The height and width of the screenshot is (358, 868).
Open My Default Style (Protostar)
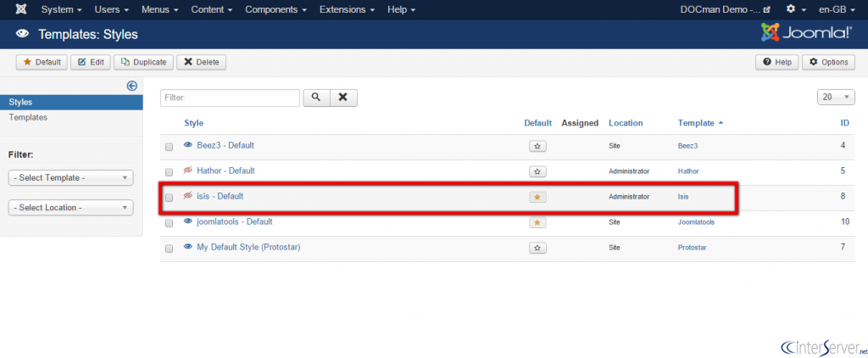[248, 247]
